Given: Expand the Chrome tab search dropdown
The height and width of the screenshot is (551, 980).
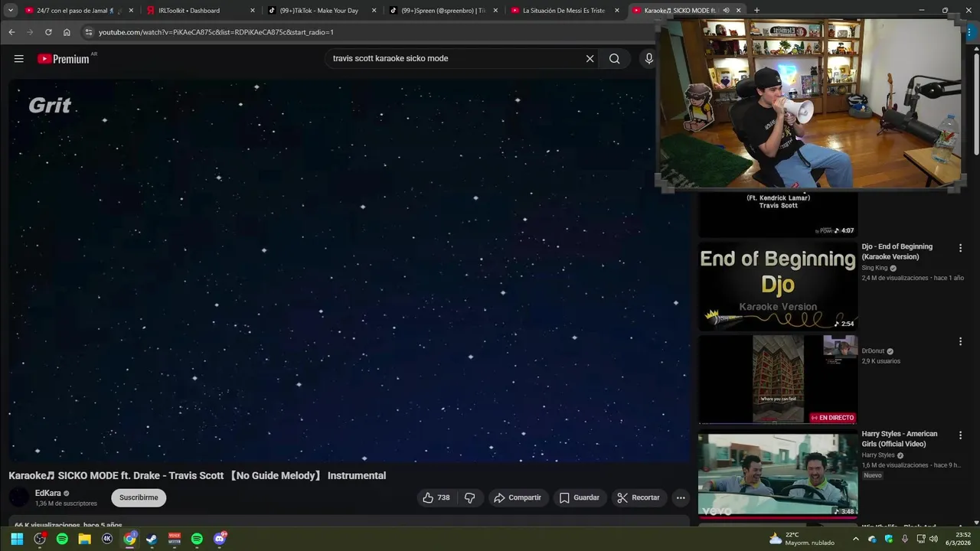Looking at the screenshot, I should coord(11,11).
